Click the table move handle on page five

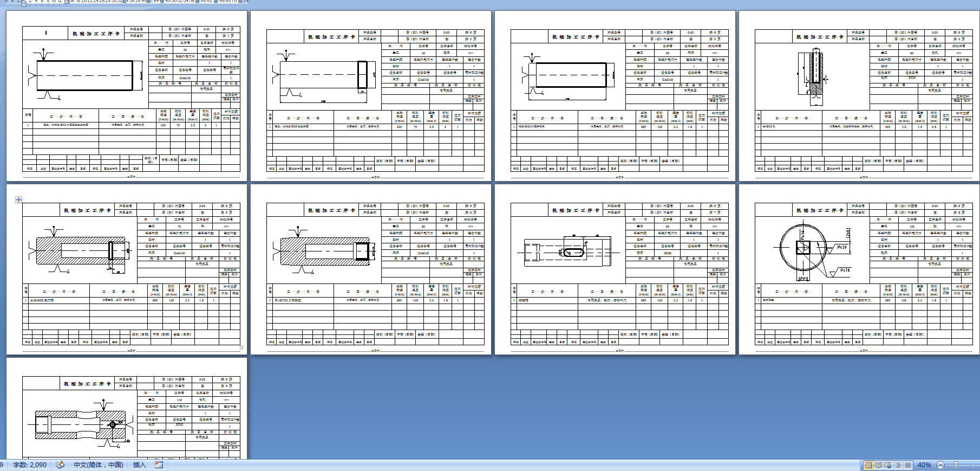[18, 199]
